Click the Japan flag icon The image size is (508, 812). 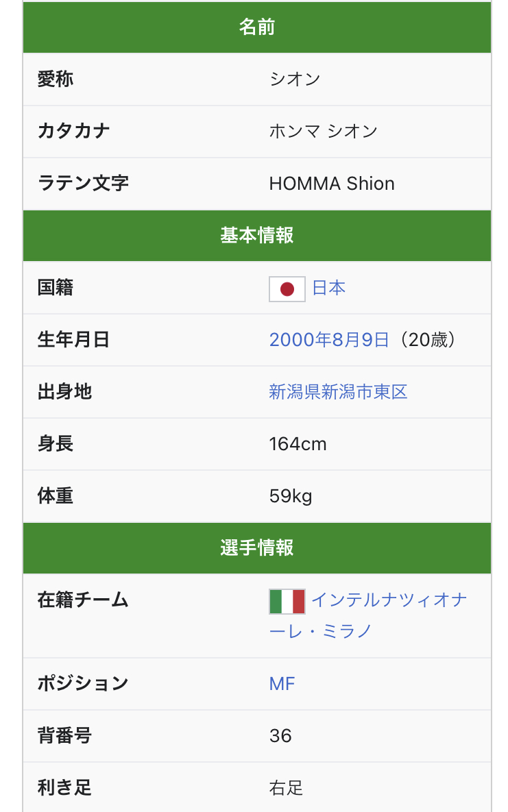click(287, 288)
